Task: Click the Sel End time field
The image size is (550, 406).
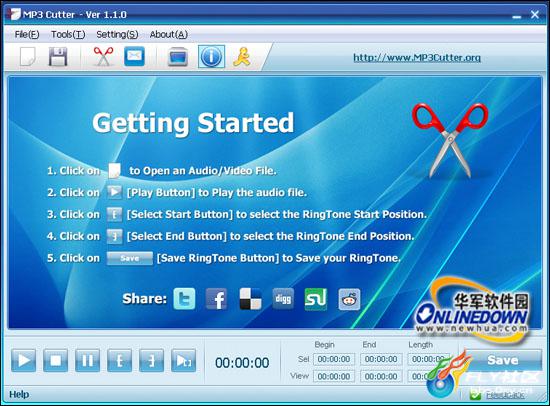Action: [381, 359]
